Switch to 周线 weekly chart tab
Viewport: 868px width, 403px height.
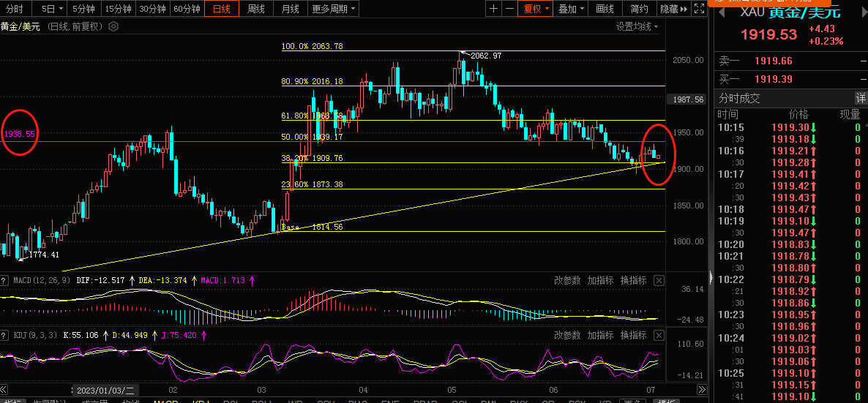pyautogui.click(x=255, y=9)
